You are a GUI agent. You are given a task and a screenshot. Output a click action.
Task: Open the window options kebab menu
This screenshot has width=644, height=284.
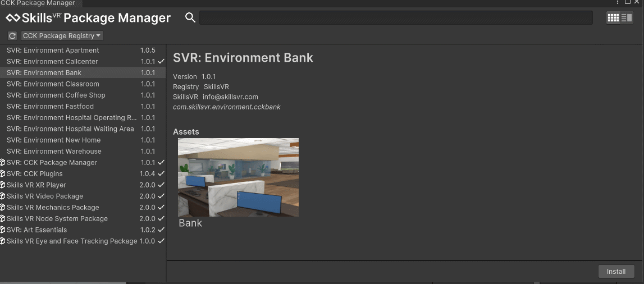click(x=617, y=2)
